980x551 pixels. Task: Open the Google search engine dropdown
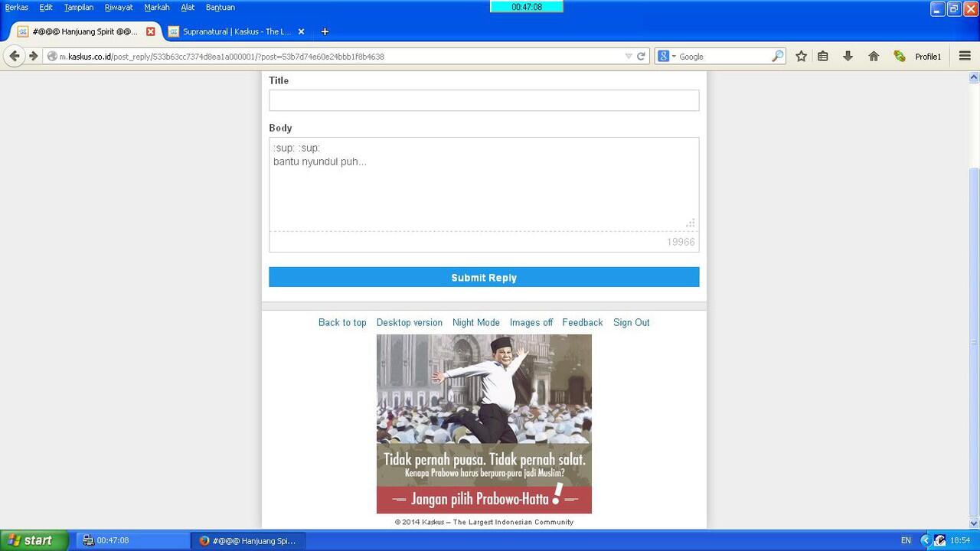tap(666, 56)
